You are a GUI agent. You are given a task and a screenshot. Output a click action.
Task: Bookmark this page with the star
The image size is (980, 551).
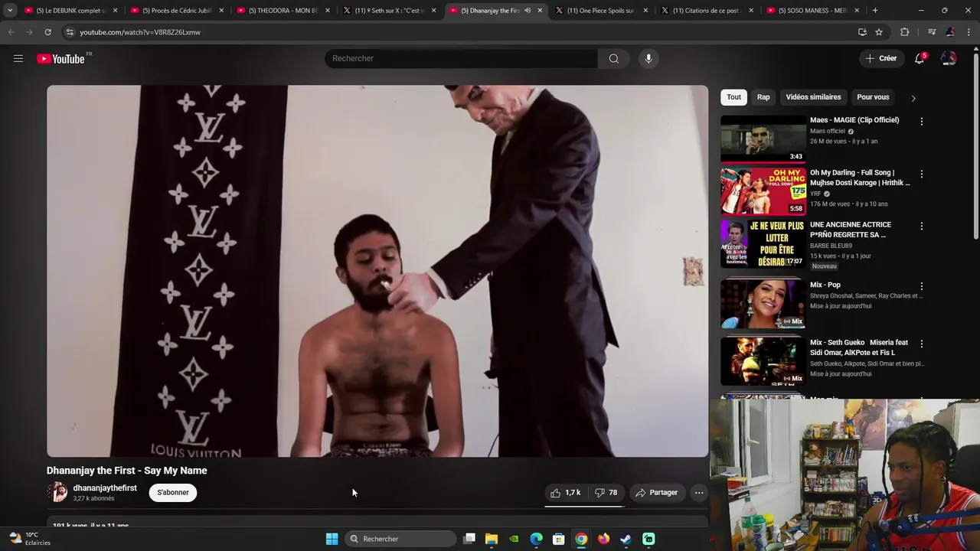pos(879,32)
